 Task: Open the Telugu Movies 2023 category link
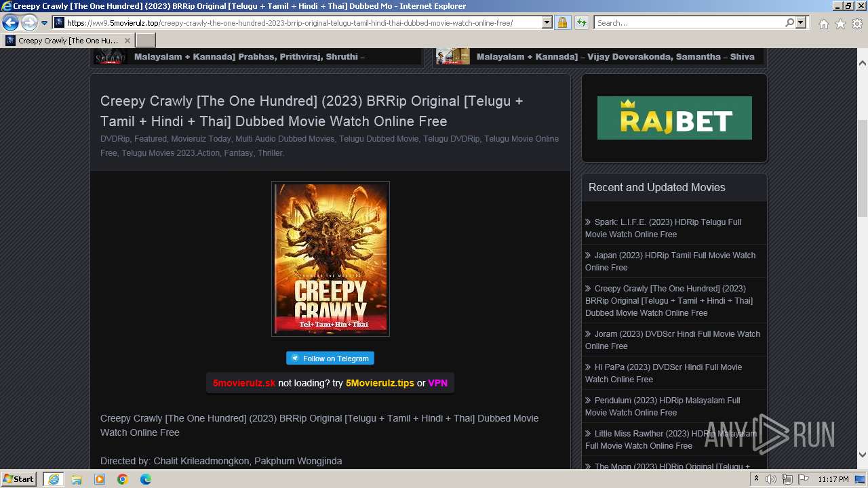click(x=159, y=153)
